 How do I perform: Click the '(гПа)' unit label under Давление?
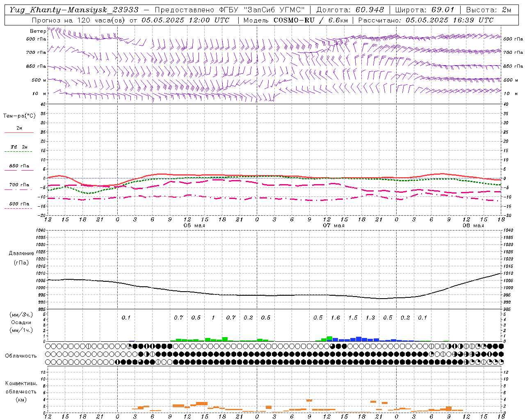click(21, 262)
